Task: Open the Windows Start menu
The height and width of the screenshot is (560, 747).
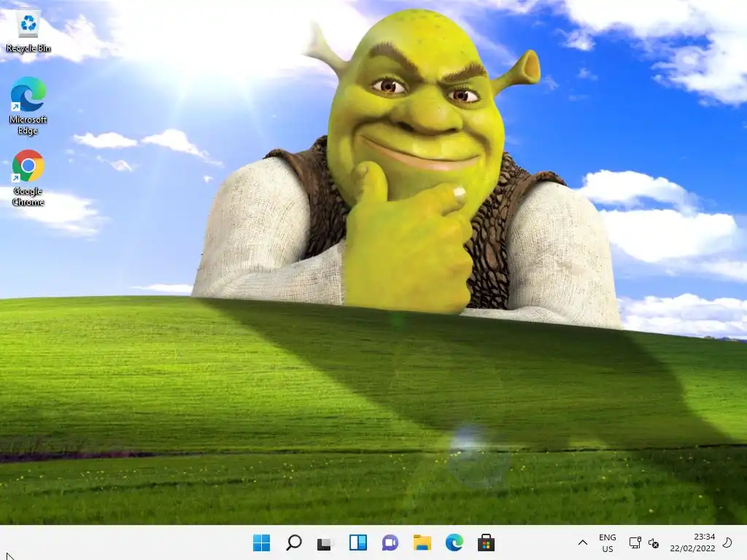Action: (262, 542)
